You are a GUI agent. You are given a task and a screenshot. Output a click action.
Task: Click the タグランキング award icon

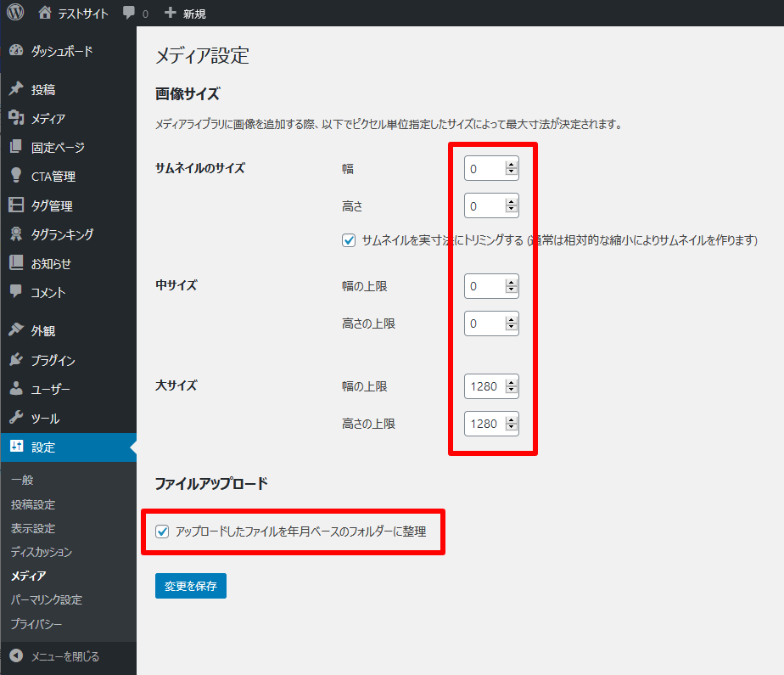coord(16,233)
